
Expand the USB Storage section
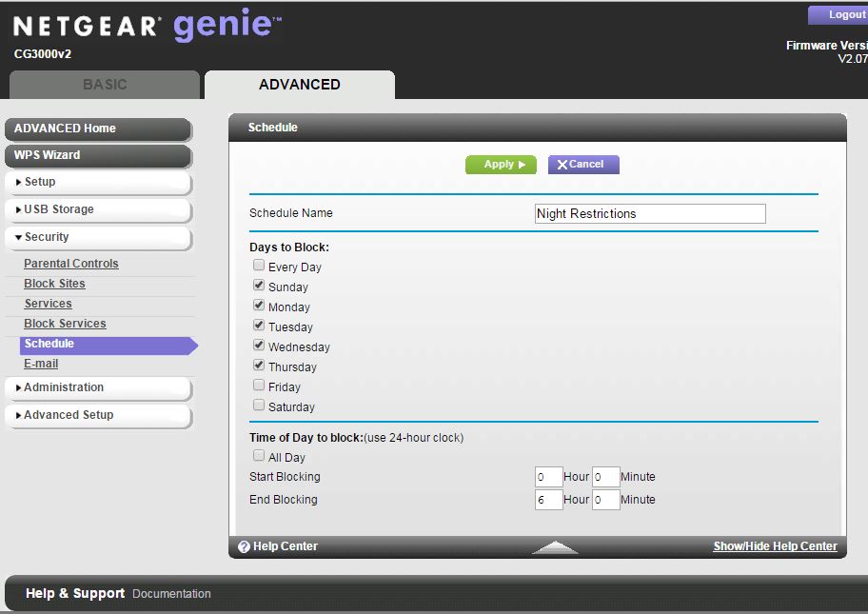(98, 209)
